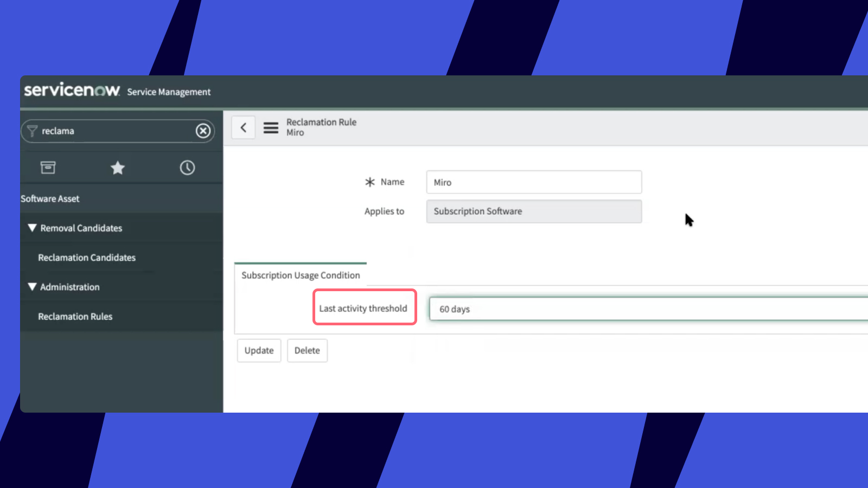
Task: Click the Miro record subtitle in header
Action: [x=295, y=133]
